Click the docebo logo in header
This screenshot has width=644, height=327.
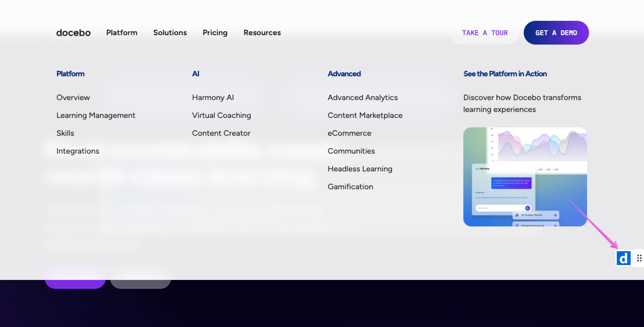(x=73, y=33)
